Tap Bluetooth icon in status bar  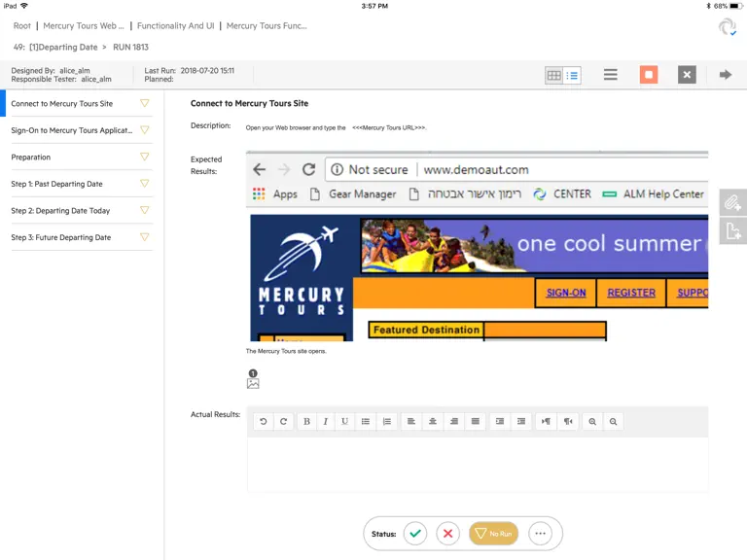pos(708,6)
